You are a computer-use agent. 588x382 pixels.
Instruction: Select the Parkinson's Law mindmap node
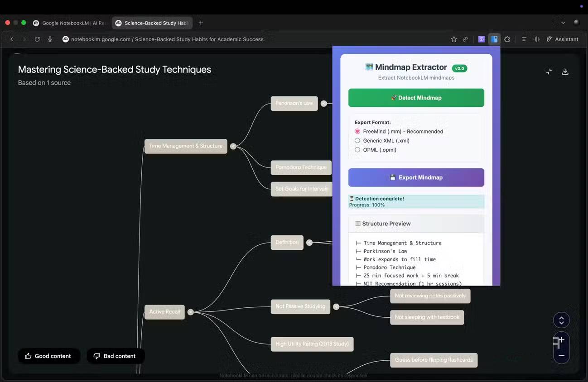294,104
